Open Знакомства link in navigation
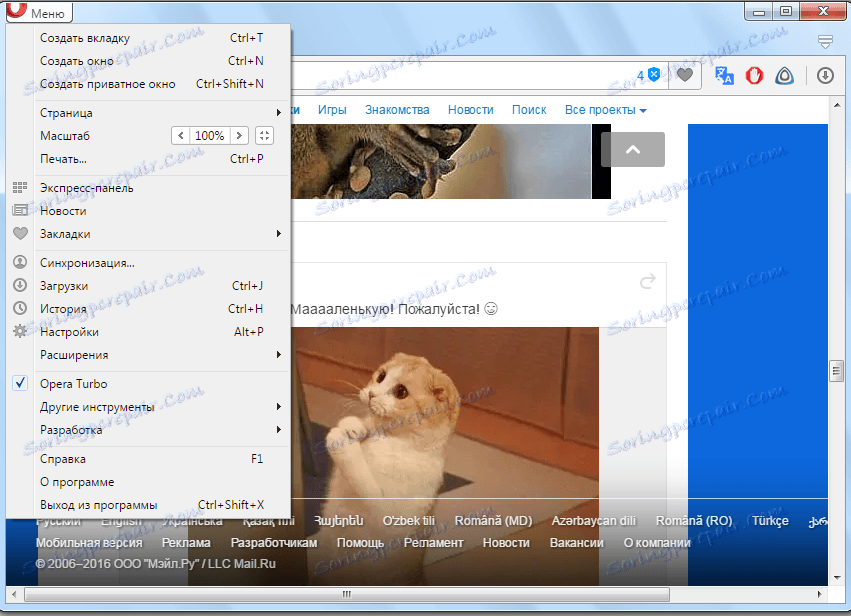This screenshot has height=616, width=851. 397,110
